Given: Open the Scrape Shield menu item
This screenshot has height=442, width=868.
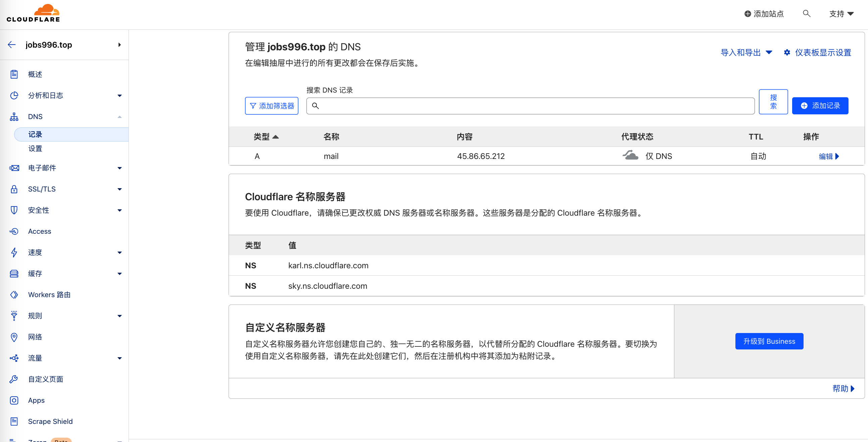Looking at the screenshot, I should click(x=50, y=422).
